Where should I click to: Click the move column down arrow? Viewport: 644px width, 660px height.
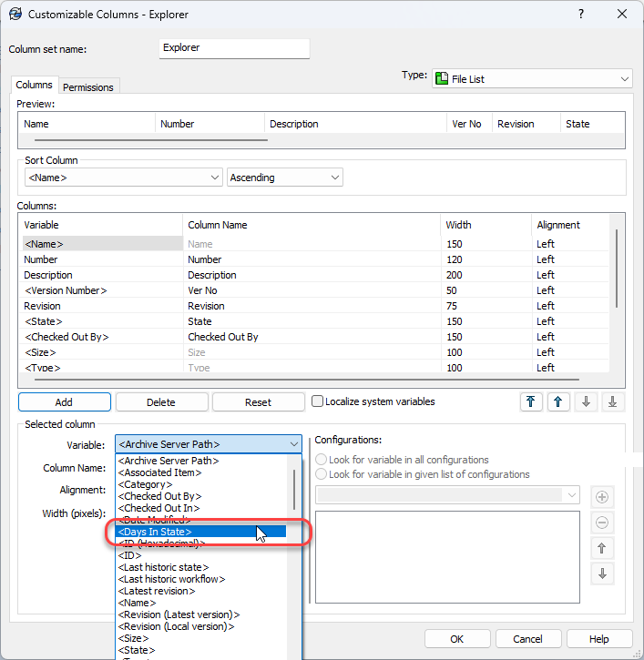pos(585,401)
